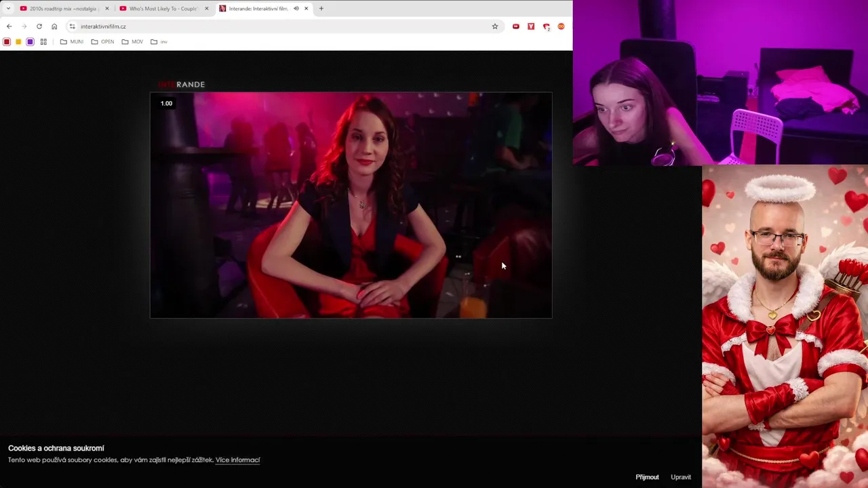This screenshot has height=488, width=868.
Task: Open a new browser tab
Action: [x=321, y=9]
